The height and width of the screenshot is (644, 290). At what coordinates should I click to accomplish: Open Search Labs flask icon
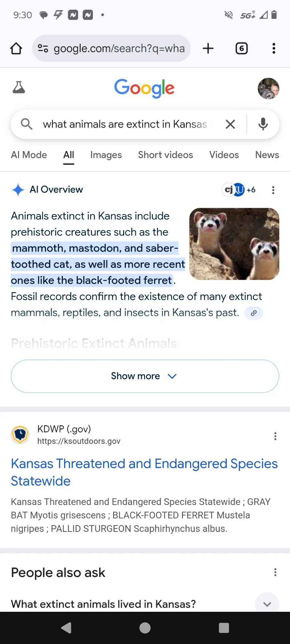click(x=19, y=88)
